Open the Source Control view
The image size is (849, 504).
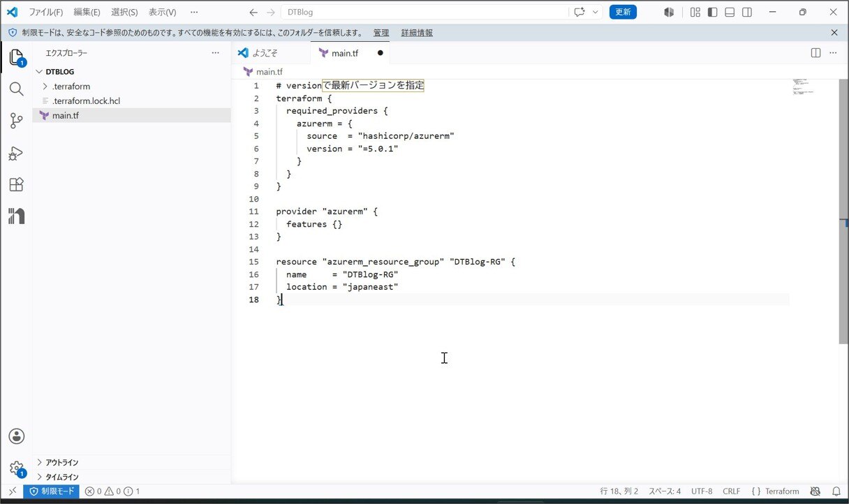[x=16, y=121]
